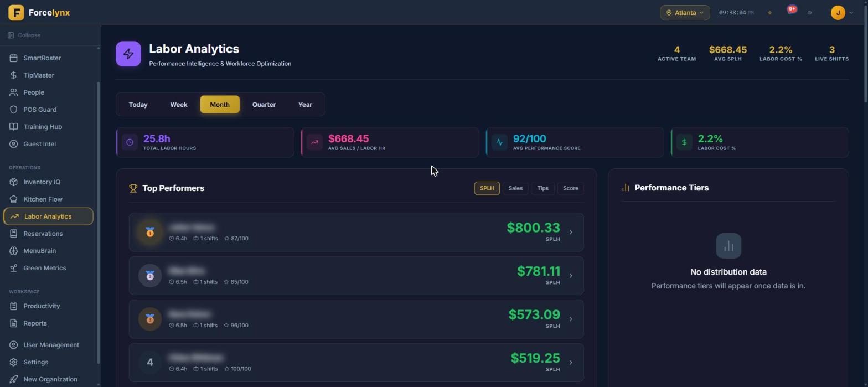868x387 pixels.
Task: Open SmartRoster from the sidebar
Action: click(x=48, y=58)
